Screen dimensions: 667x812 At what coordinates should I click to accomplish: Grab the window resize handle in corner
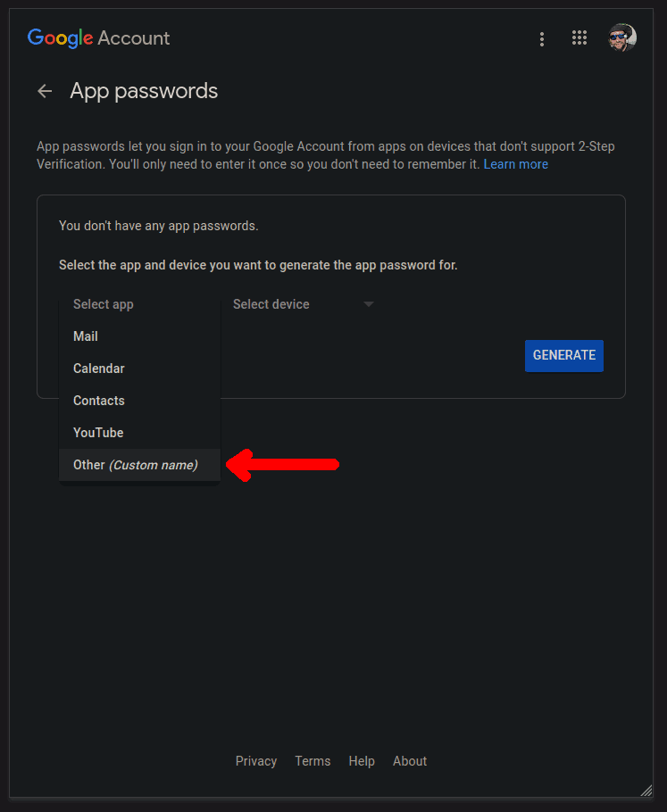click(646, 791)
